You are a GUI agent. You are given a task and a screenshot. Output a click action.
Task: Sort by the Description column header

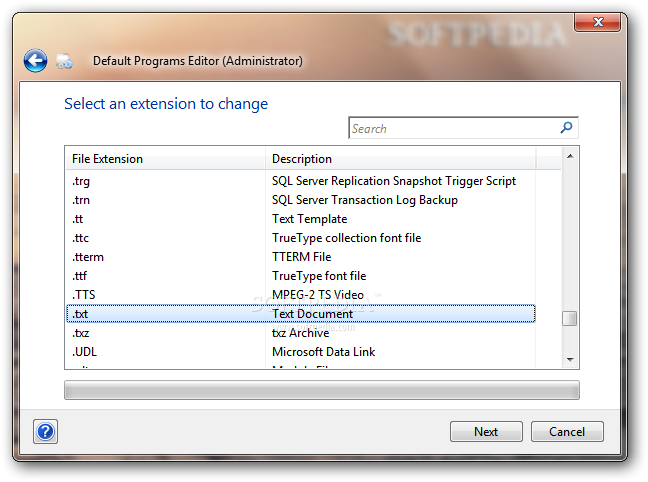400,159
